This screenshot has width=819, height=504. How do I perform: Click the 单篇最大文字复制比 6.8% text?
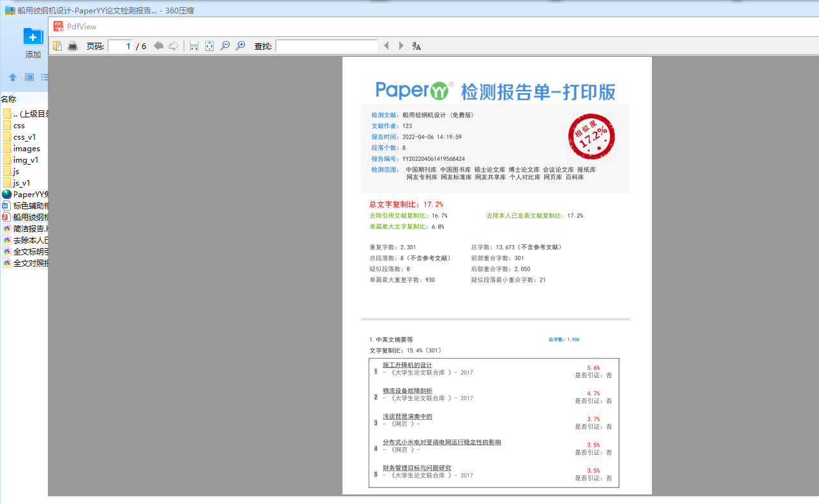click(x=407, y=226)
